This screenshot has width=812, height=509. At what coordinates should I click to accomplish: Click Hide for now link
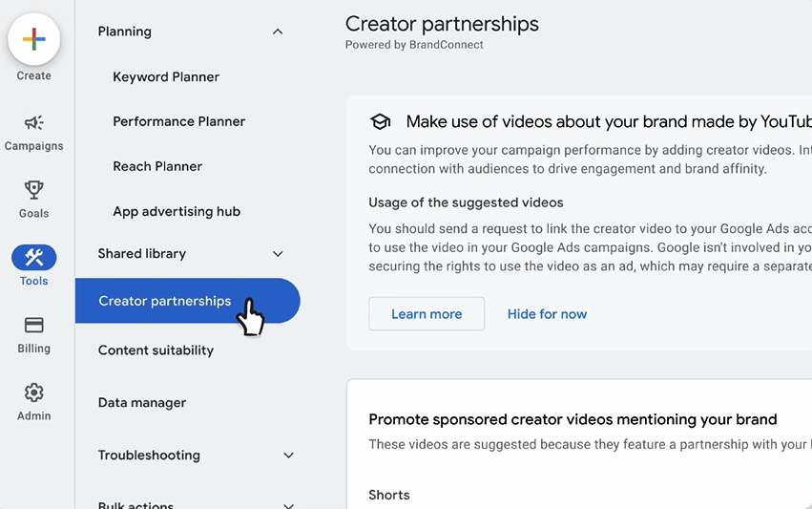[x=547, y=314]
